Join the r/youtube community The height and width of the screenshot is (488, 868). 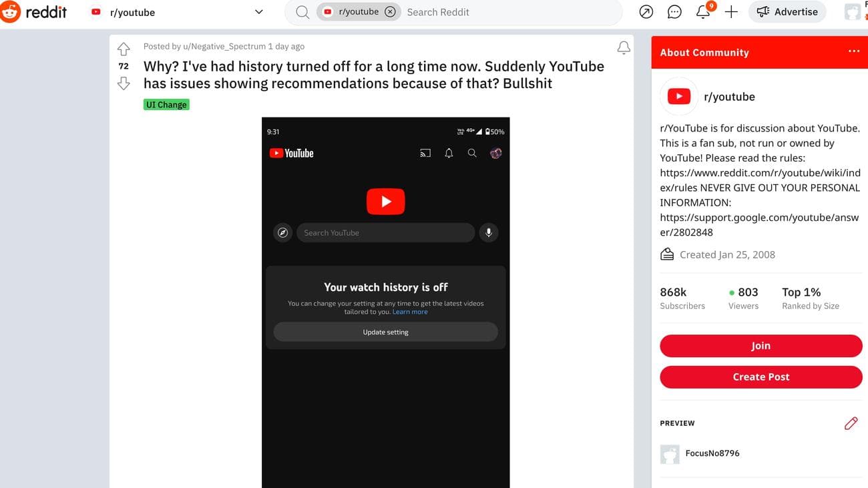click(x=761, y=346)
